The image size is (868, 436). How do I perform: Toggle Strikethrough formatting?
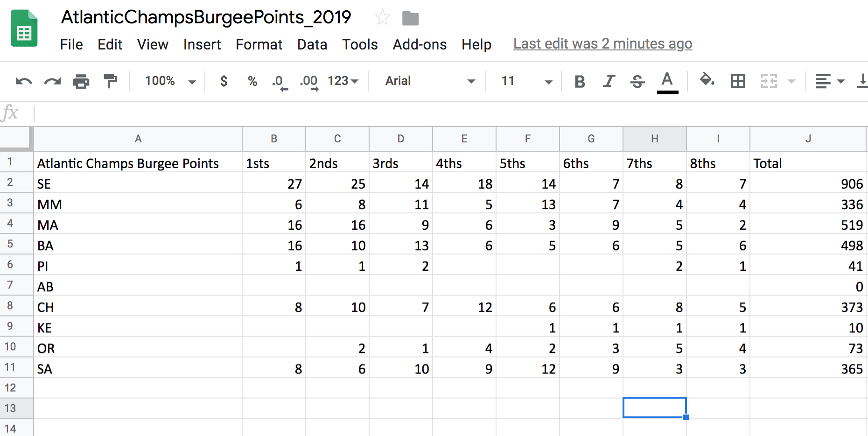coord(637,81)
